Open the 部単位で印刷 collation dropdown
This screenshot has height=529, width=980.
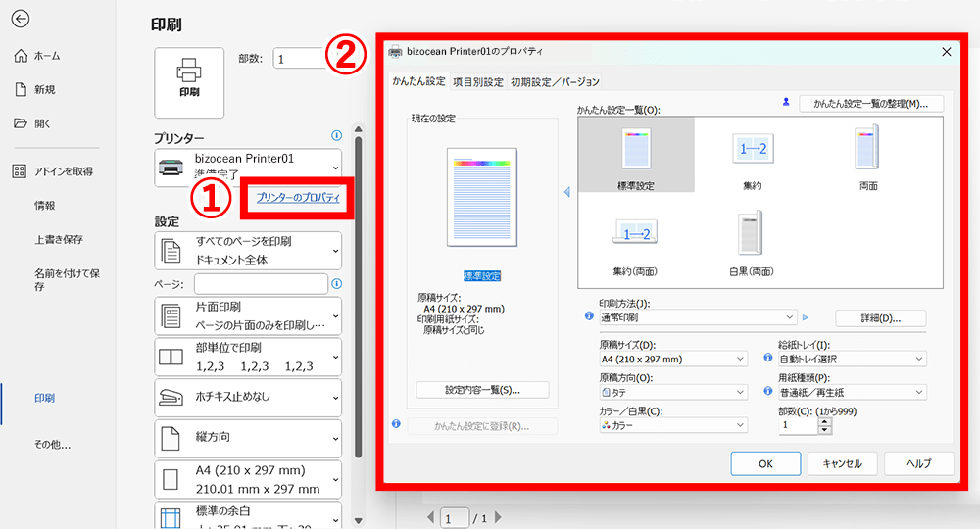pos(248,357)
